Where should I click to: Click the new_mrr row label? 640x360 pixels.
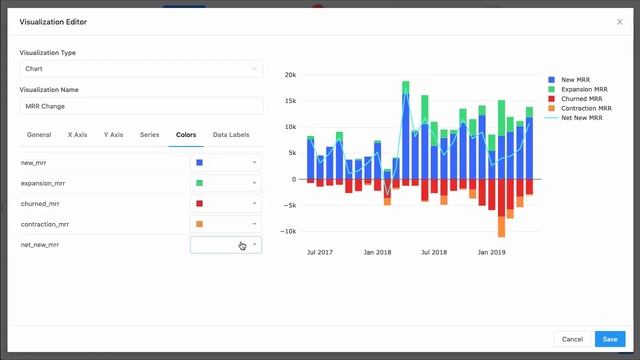(x=33, y=162)
